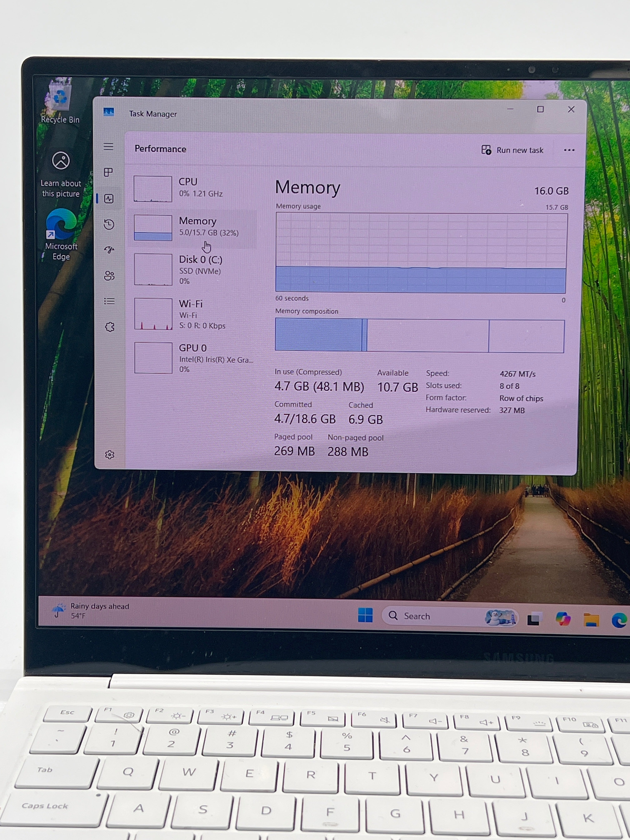Image resolution: width=630 pixels, height=840 pixels.
Task: Click the taskbar Search box
Action: pos(450,616)
